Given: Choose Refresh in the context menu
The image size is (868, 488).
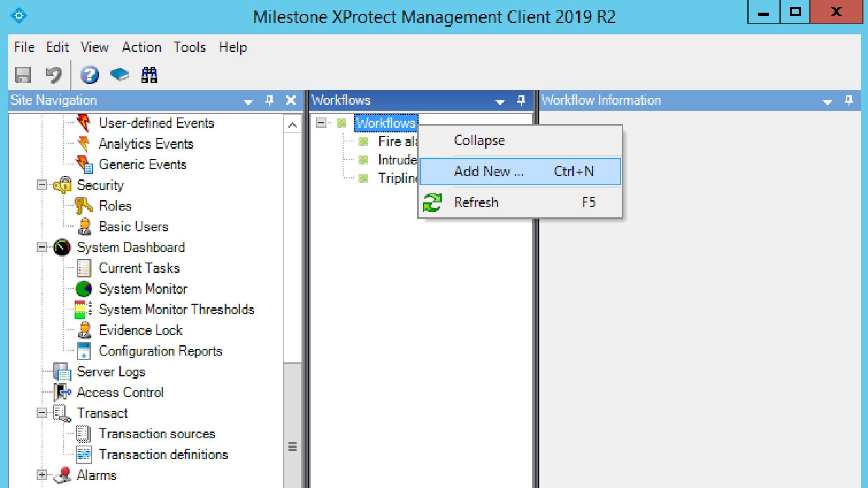Looking at the screenshot, I should pyautogui.click(x=520, y=202).
